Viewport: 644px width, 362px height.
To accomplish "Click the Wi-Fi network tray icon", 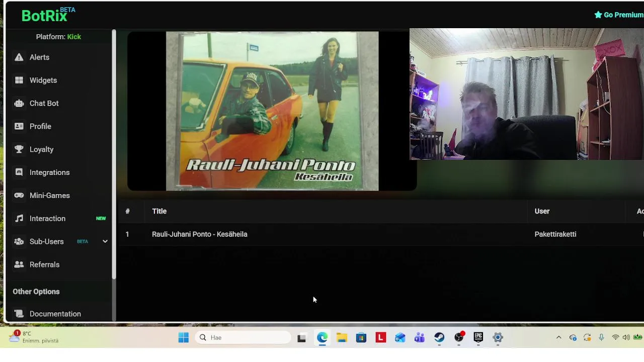I will point(615,338).
